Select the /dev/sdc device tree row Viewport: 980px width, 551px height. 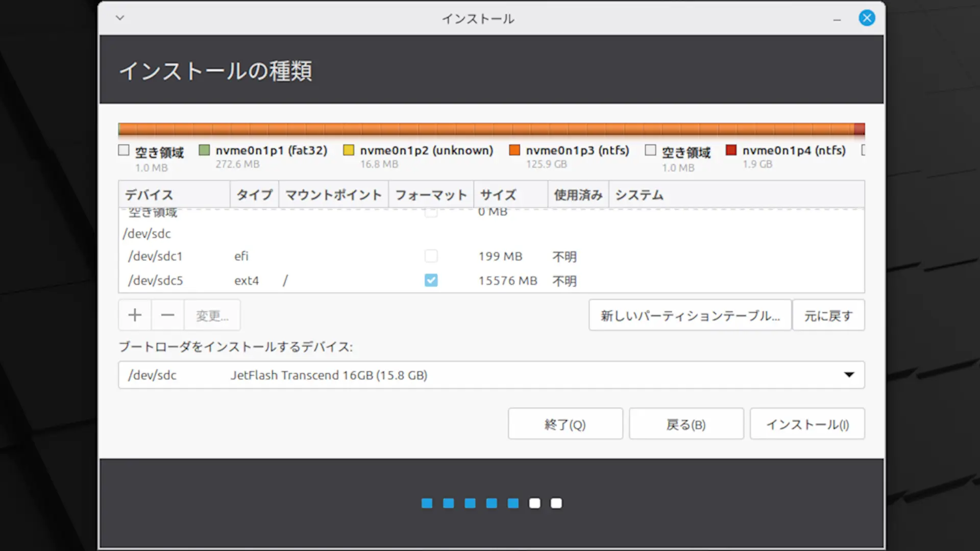point(491,234)
